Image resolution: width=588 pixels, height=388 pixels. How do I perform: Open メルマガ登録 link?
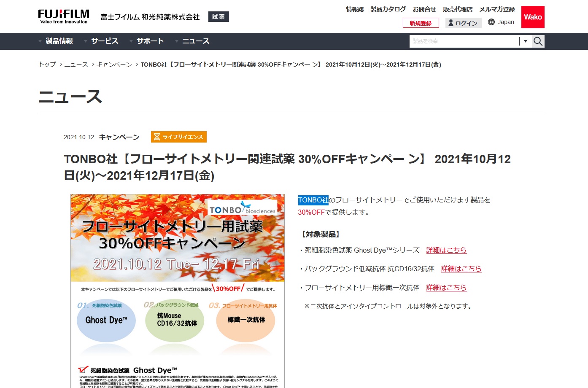(497, 9)
